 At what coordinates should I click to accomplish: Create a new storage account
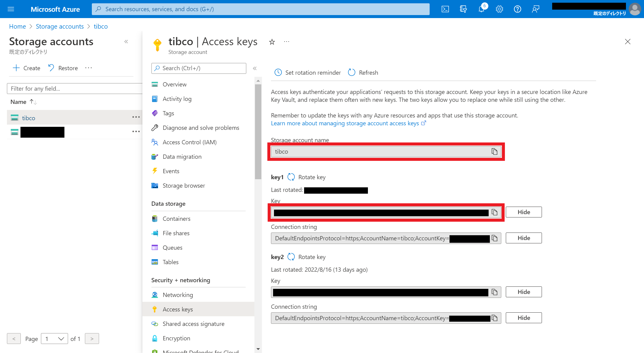26,68
